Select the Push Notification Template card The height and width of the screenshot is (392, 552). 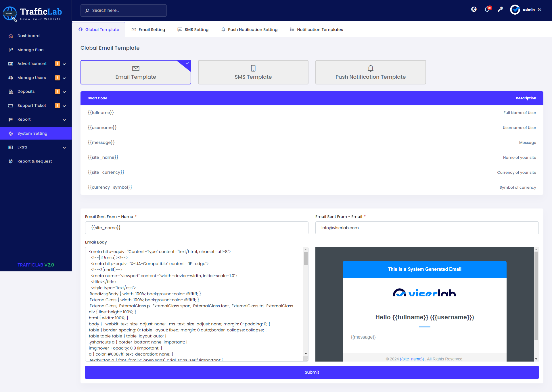coord(371,72)
